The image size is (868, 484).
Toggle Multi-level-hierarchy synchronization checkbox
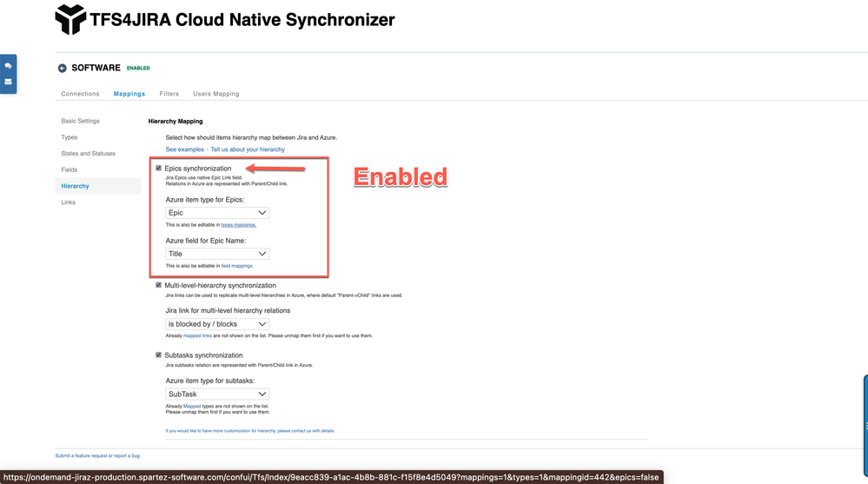tap(158, 285)
